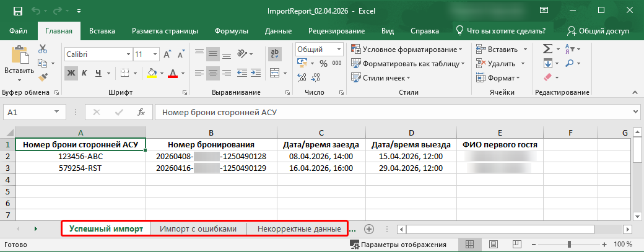This screenshot has width=644, height=252.
Task: Open Условное форматирование menu button
Action: [407, 50]
